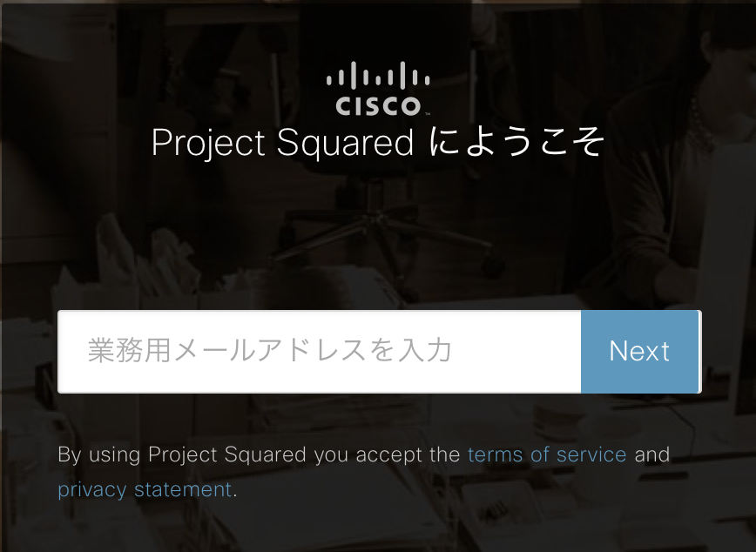The height and width of the screenshot is (552, 756).
Task: Focus the 業務用メールアドレスを入力 text box
Action: click(319, 351)
